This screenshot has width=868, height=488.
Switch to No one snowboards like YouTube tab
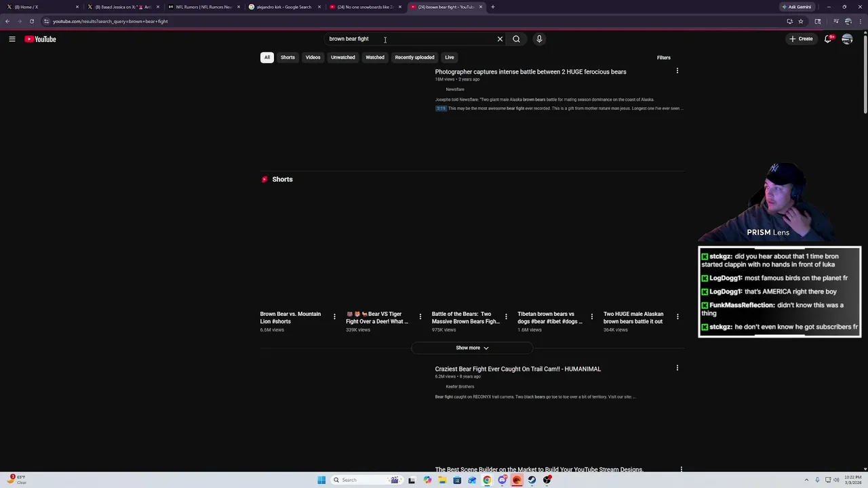tap(365, 7)
